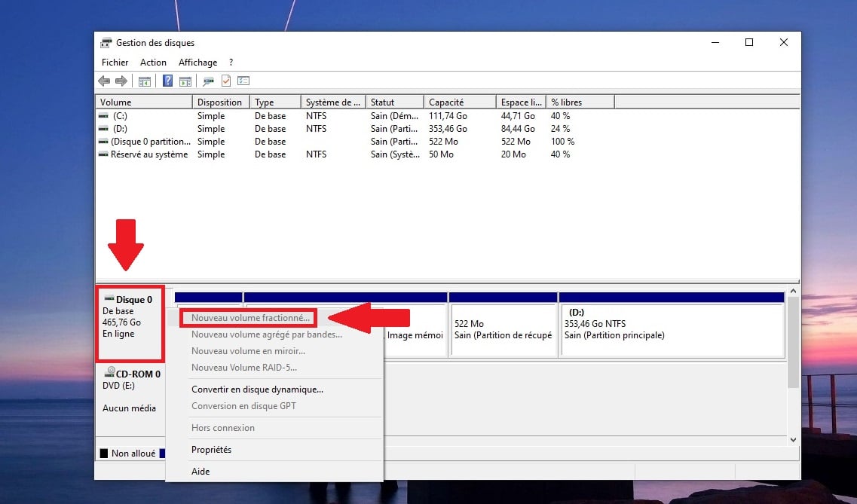Toggle the Action pane toolbar icon
This screenshot has width=857, height=504.
[x=184, y=81]
